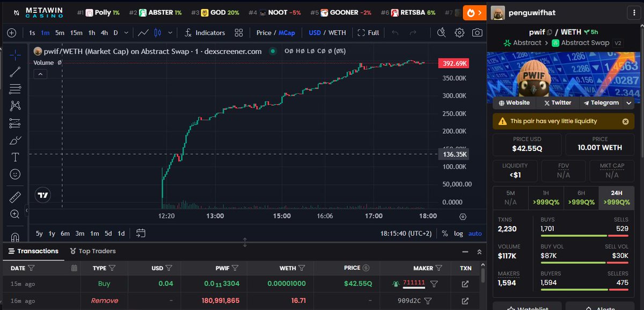Select the crosshair cursor tool
The image size is (644, 310).
coord(15,55)
